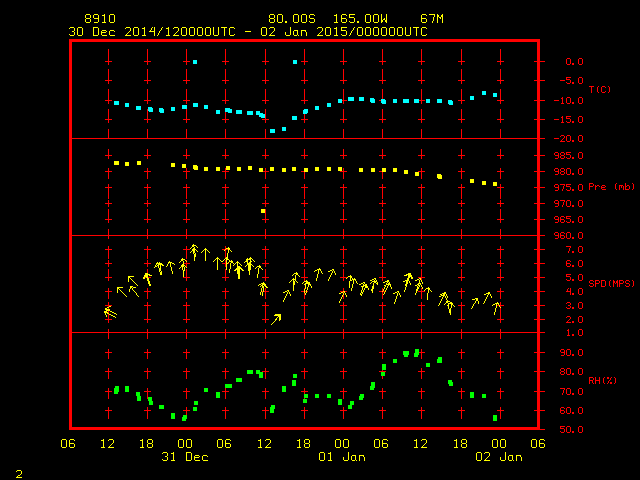Select the 02 Jan date label
This screenshot has width=640, height=480.
coord(498,457)
